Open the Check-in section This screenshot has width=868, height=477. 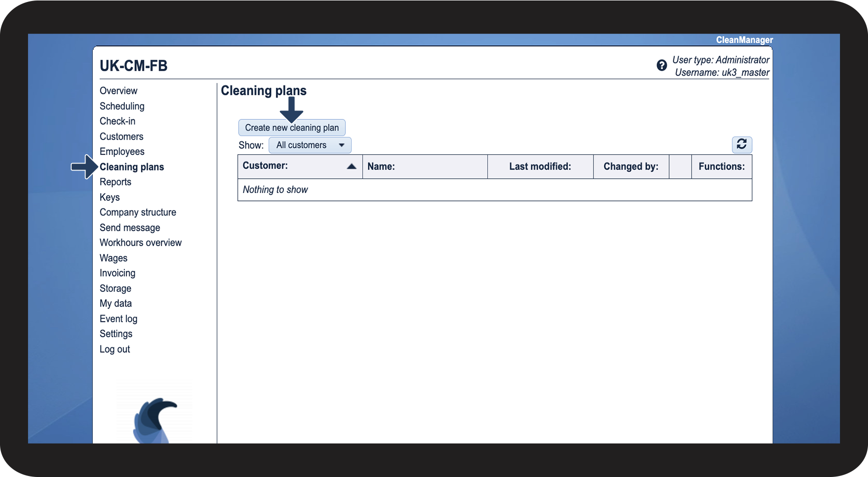pos(117,121)
